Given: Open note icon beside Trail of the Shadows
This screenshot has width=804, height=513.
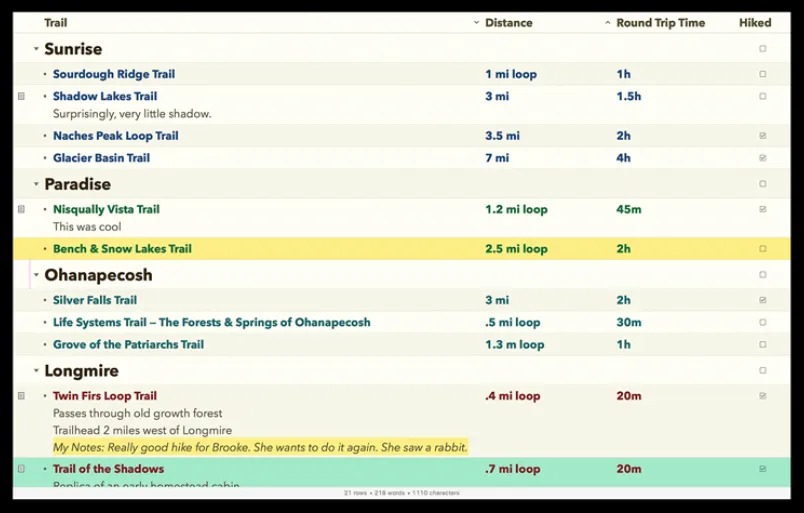Looking at the screenshot, I should click(x=21, y=468).
